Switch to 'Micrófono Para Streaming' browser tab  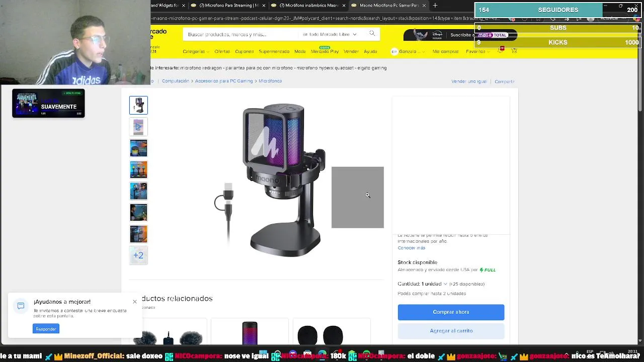coord(228,6)
